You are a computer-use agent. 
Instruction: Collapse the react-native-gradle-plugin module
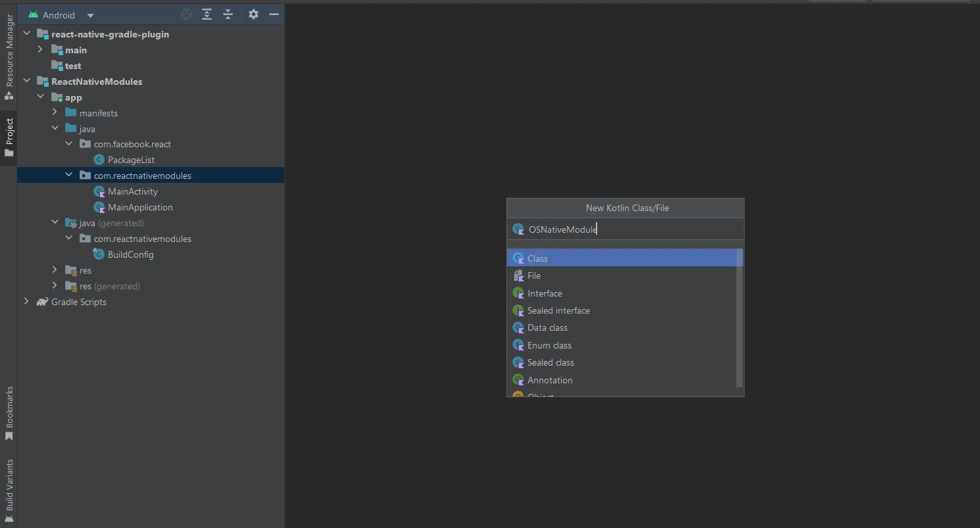pyautogui.click(x=27, y=34)
